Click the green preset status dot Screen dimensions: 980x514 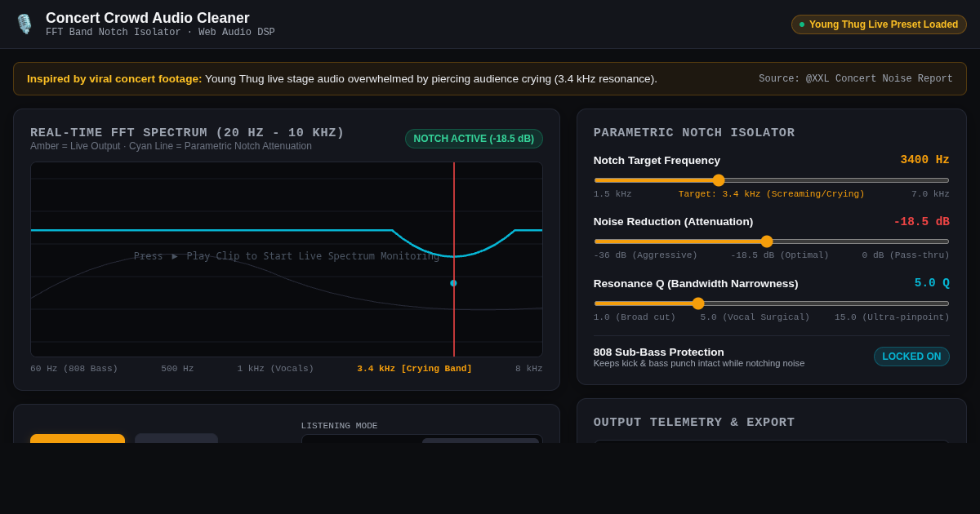[x=802, y=24]
